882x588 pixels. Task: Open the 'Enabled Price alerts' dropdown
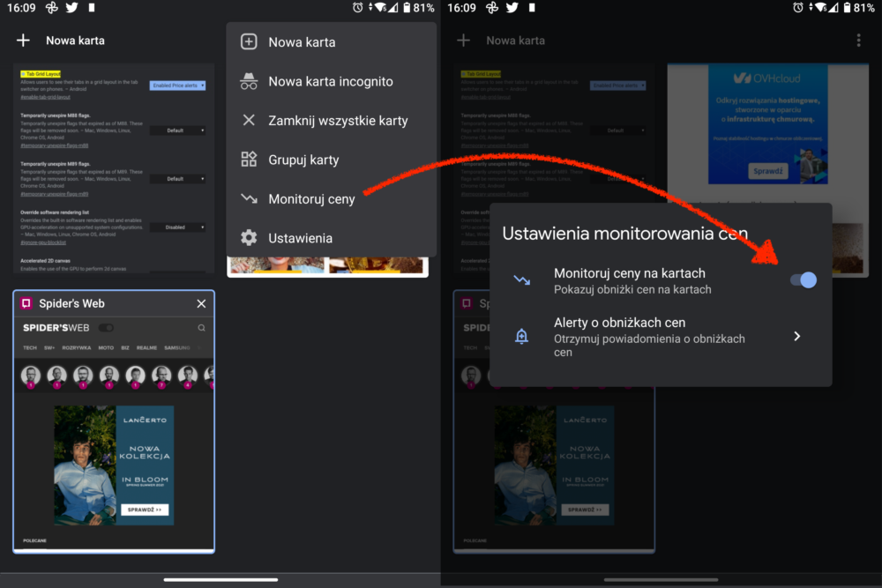click(178, 86)
